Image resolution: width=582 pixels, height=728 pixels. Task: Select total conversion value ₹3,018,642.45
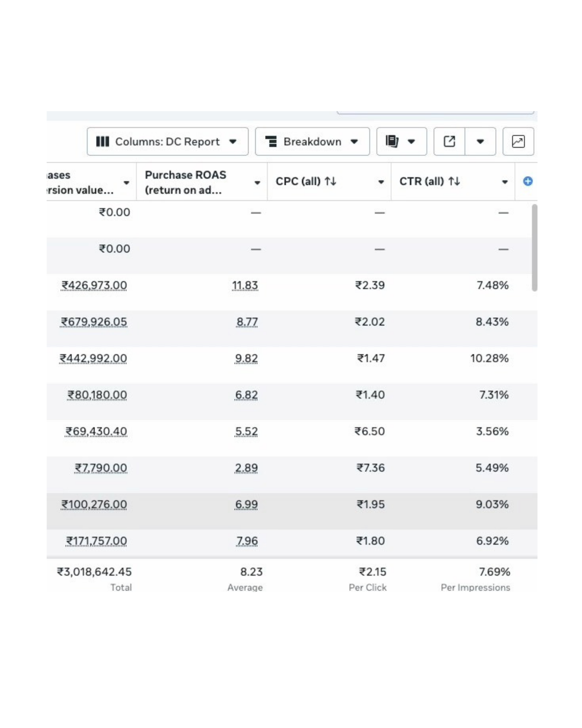point(94,572)
